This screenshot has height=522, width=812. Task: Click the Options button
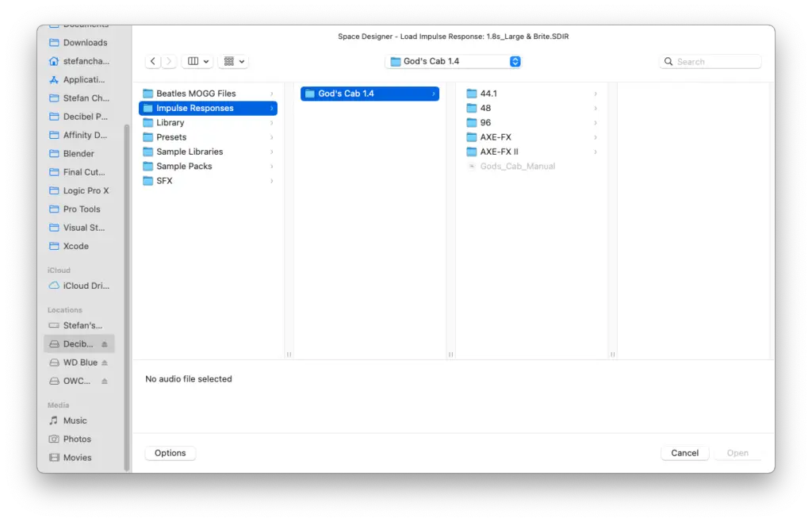[170, 453]
